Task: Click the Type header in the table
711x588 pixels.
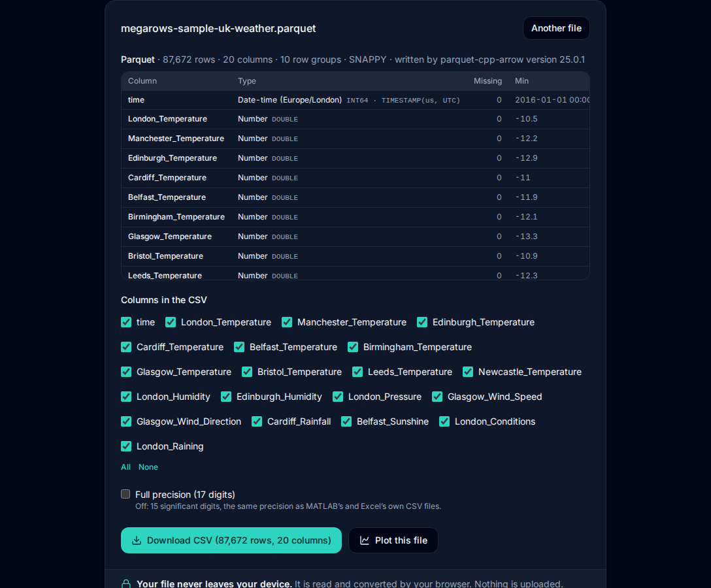Action: pos(247,81)
